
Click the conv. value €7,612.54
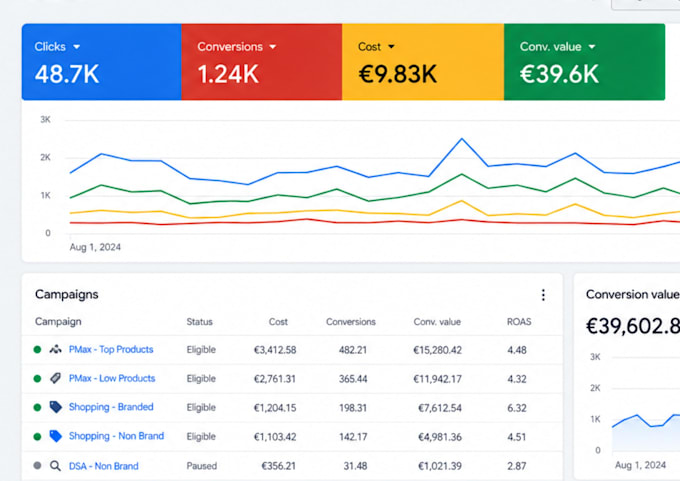[x=440, y=408]
